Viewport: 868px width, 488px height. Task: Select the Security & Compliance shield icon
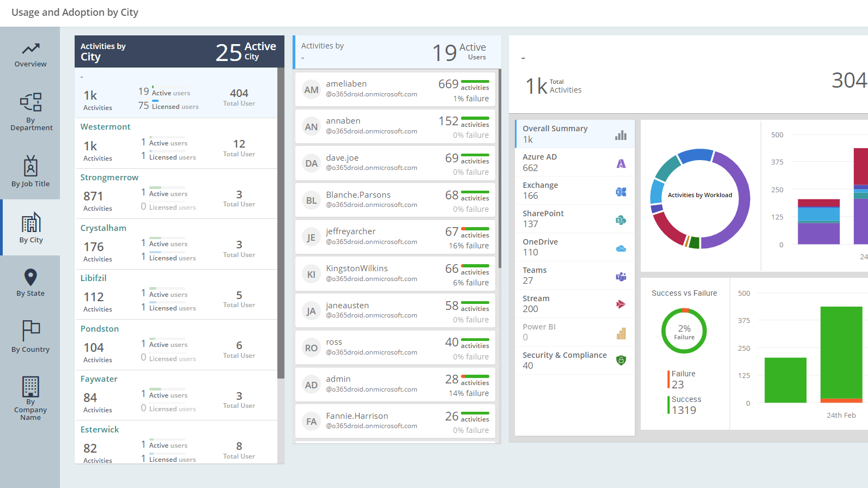tap(621, 360)
